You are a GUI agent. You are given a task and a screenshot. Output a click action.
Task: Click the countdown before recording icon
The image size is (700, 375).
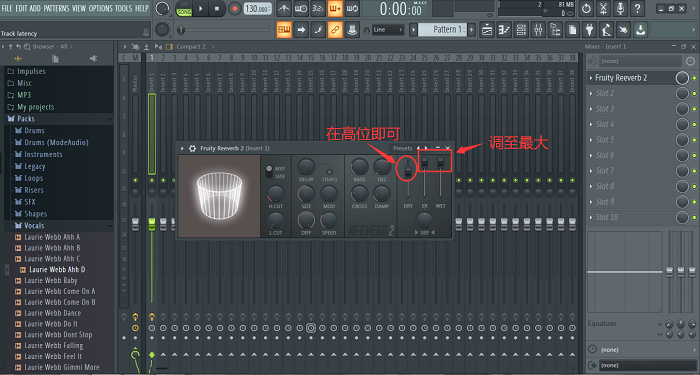click(x=318, y=8)
